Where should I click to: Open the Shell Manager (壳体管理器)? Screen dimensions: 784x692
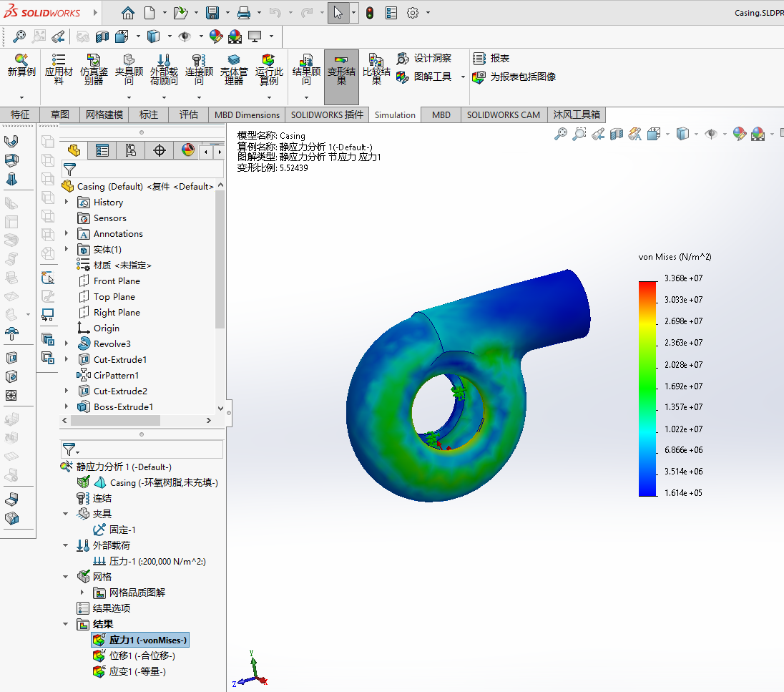(233, 69)
